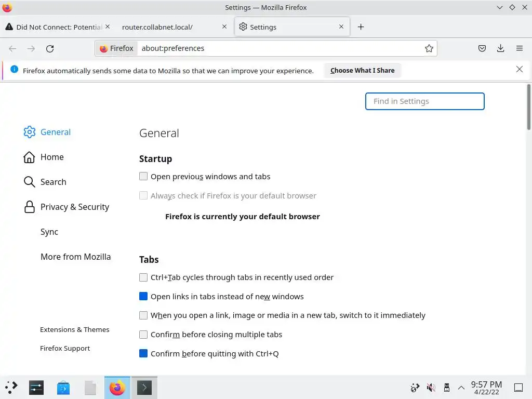Open the Firefox Support link
Screen dimensions: 532x399
click(65, 348)
